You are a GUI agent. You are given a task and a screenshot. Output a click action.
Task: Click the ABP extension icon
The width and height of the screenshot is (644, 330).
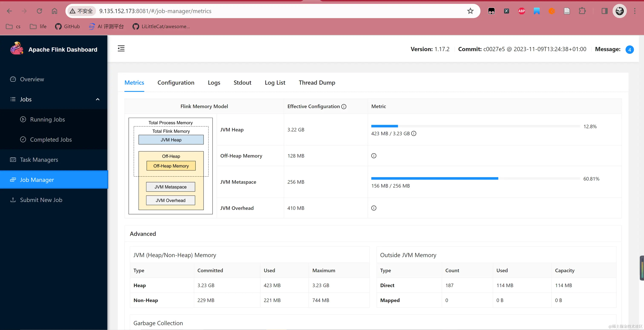pos(522,11)
